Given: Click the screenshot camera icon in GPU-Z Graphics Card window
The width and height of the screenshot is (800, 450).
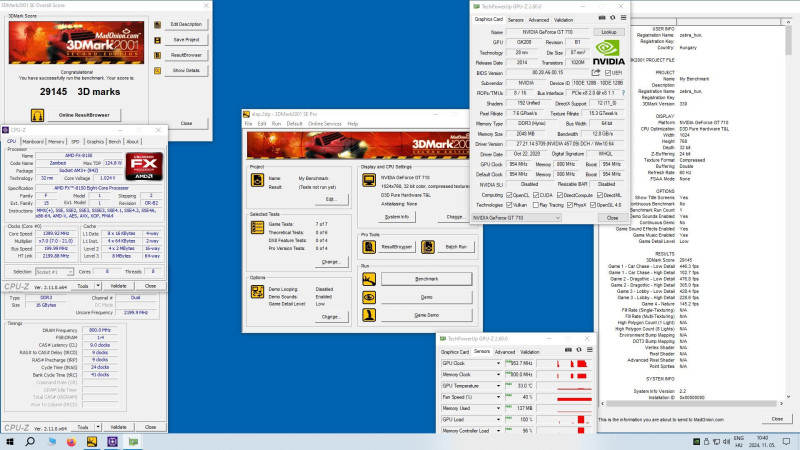Looking at the screenshot, I should [602, 18].
